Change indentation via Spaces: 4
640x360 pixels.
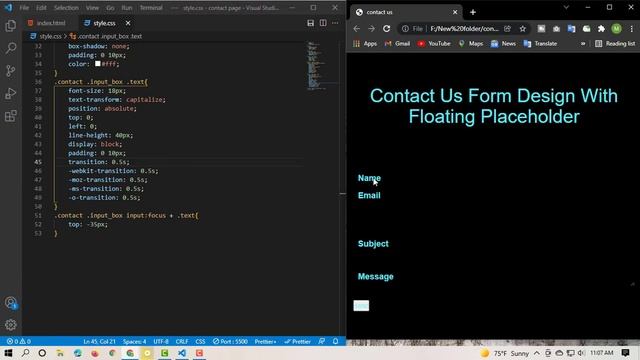(x=134, y=341)
